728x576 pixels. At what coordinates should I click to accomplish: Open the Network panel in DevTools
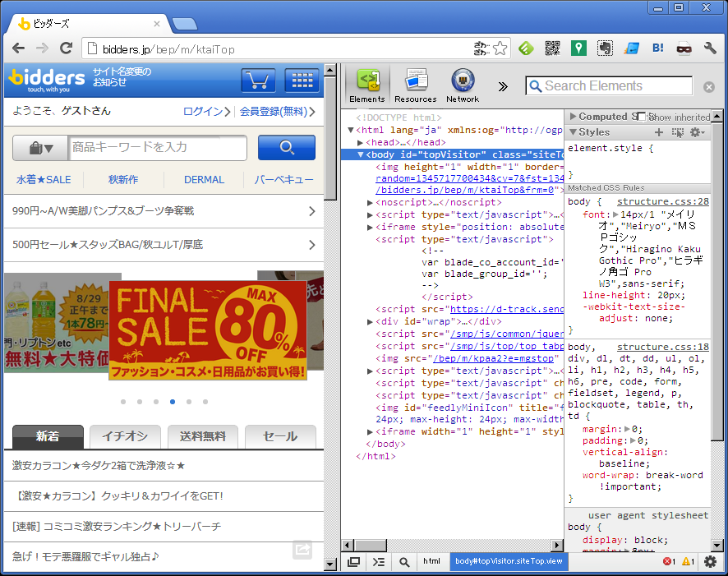coord(463,86)
